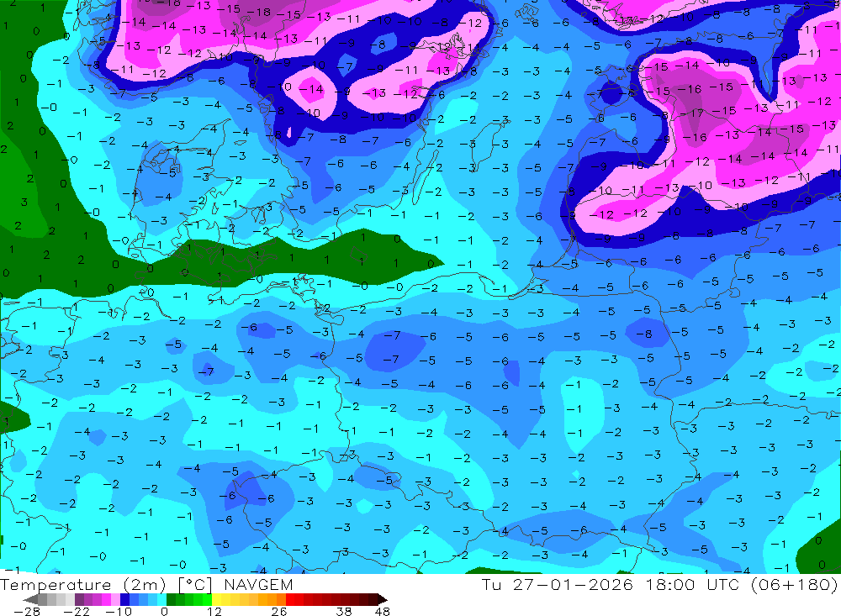Click the NAVGEM model name label
841x616 pixels.
click(258, 584)
